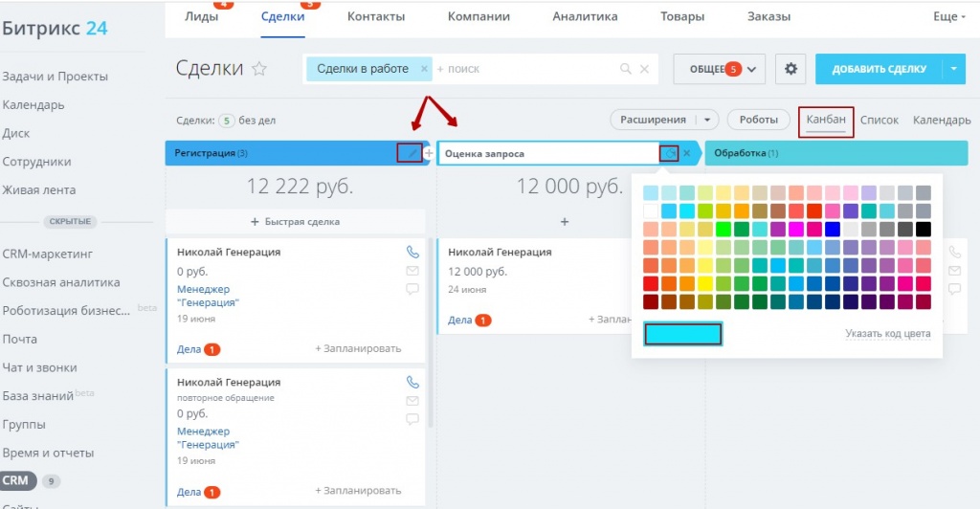
Task: Click Указать код цвета link
Action: (887, 334)
